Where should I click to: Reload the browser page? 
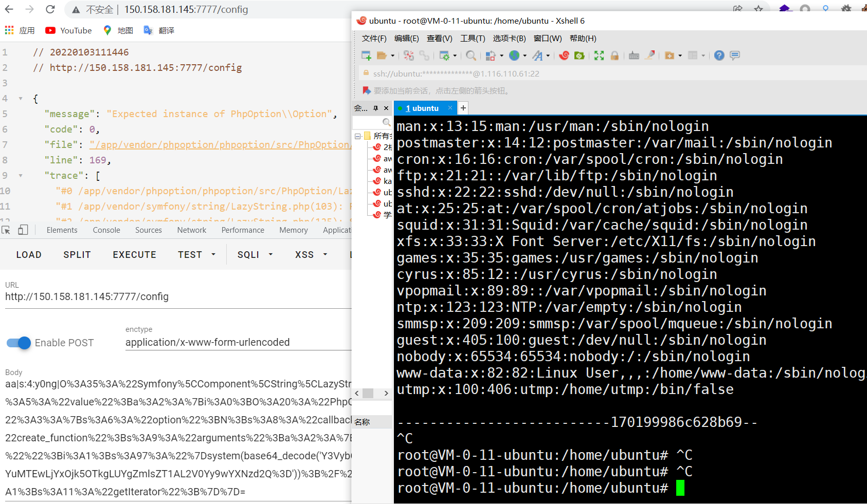[50, 9]
